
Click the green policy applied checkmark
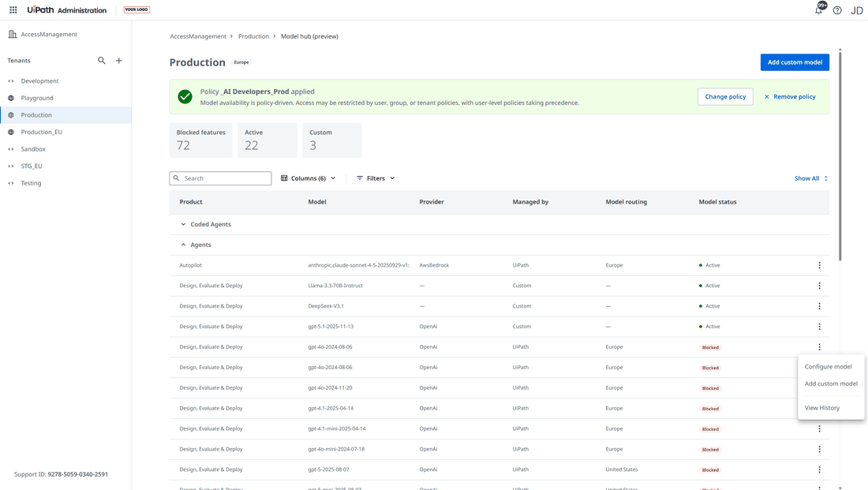tap(185, 96)
